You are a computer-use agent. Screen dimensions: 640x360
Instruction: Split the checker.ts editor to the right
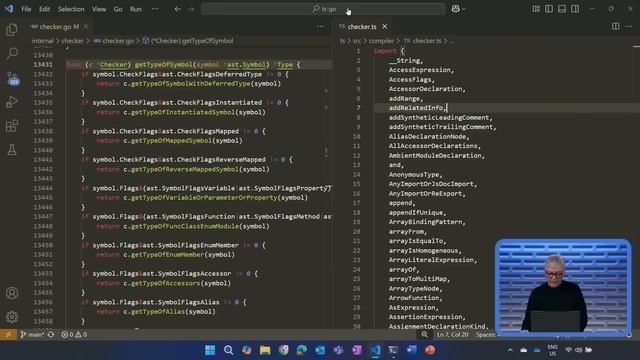[615, 27]
